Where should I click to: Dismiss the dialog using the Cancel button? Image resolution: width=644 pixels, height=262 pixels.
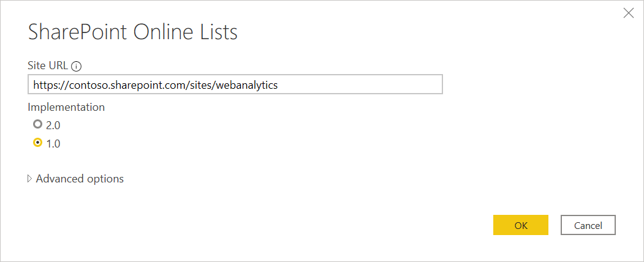(x=588, y=225)
